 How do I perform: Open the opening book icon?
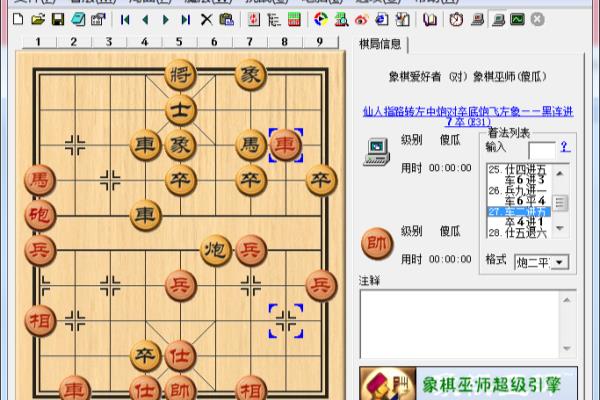(x=429, y=19)
